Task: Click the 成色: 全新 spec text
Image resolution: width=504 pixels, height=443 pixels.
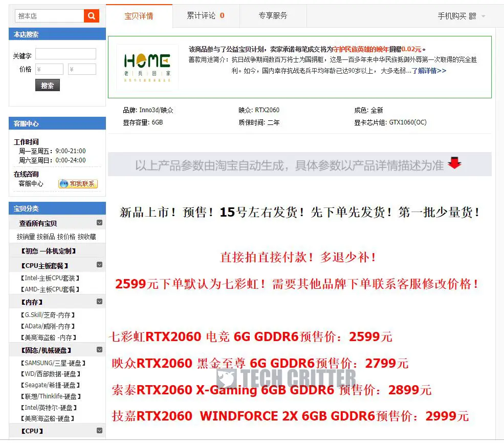Action: 369,110
